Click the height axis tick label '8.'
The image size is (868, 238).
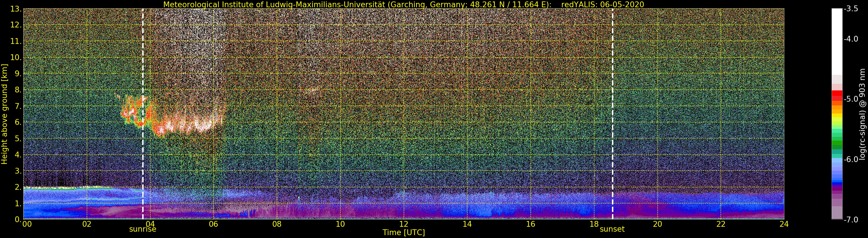coord(18,90)
